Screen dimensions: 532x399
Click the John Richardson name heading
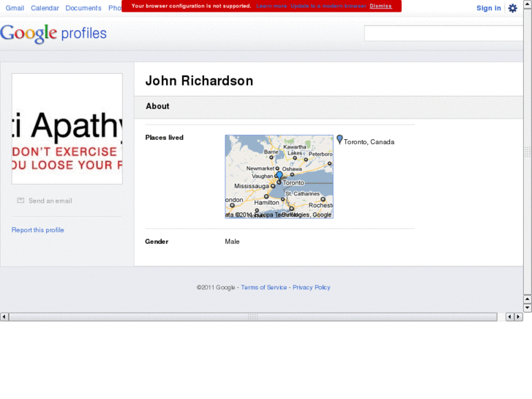(x=199, y=81)
